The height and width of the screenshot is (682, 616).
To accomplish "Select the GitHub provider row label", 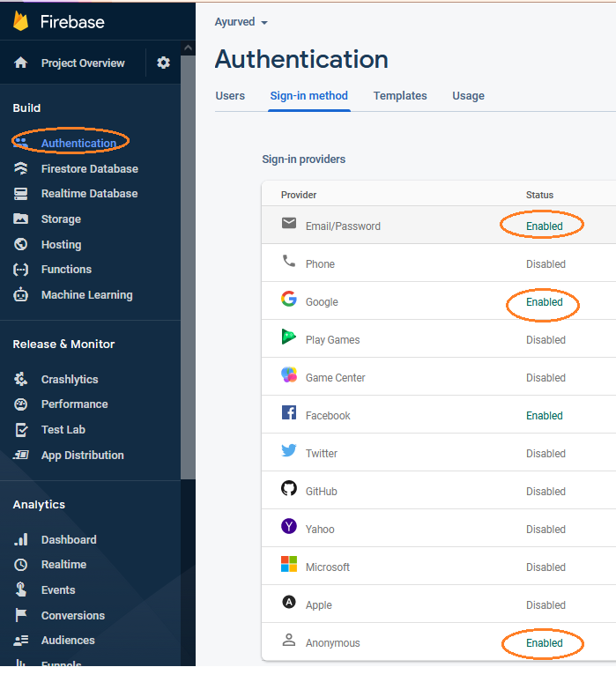I will (321, 492).
